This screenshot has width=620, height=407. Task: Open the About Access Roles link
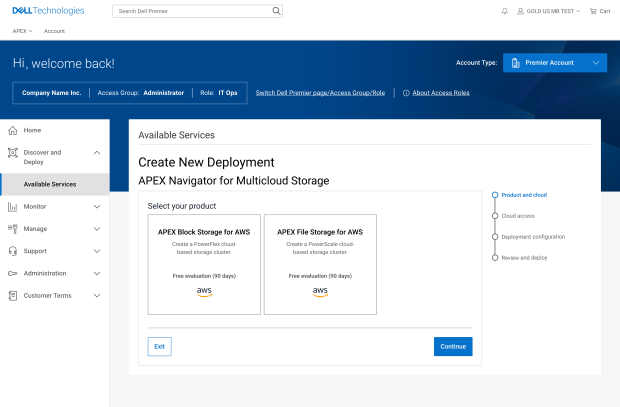click(x=441, y=93)
